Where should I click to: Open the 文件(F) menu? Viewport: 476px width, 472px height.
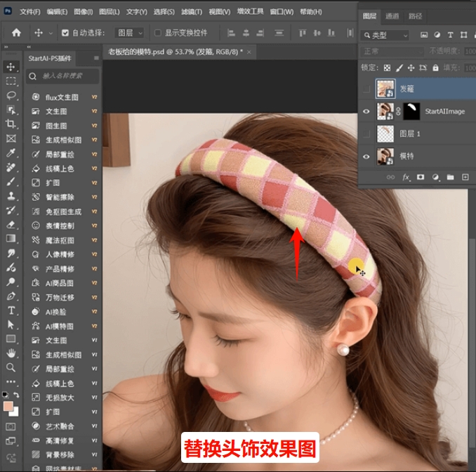point(29,12)
